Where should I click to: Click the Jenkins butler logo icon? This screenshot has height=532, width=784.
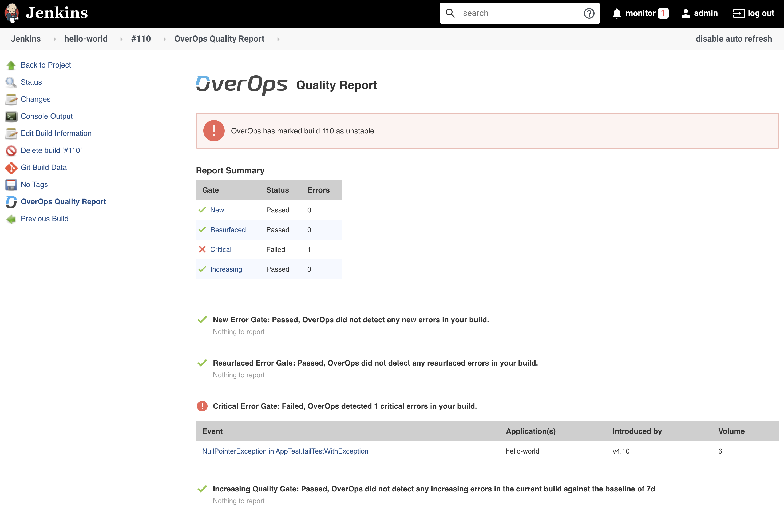(x=12, y=13)
